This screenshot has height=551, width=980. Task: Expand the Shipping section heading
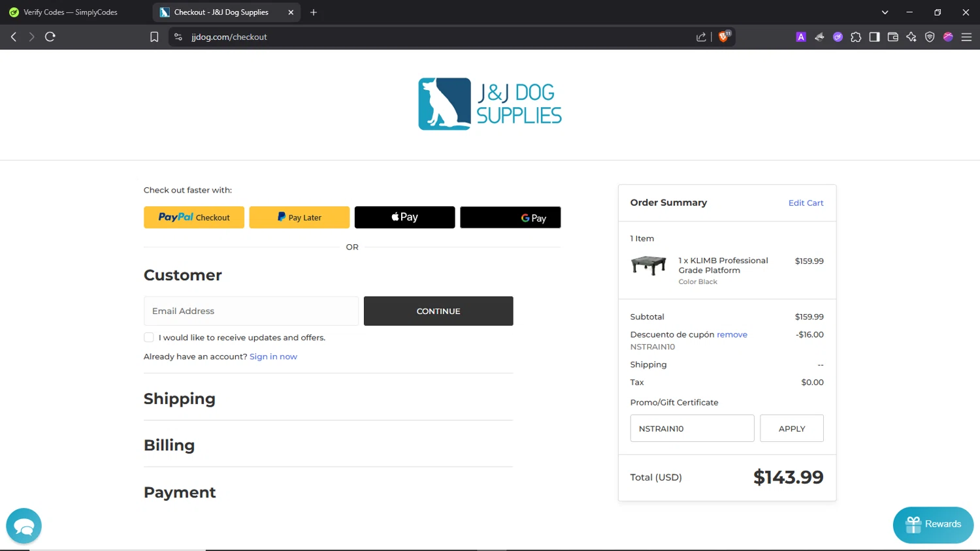(180, 399)
